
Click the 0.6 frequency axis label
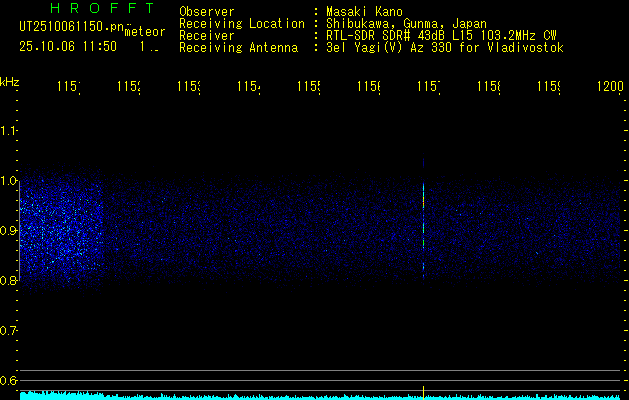click(x=8, y=380)
